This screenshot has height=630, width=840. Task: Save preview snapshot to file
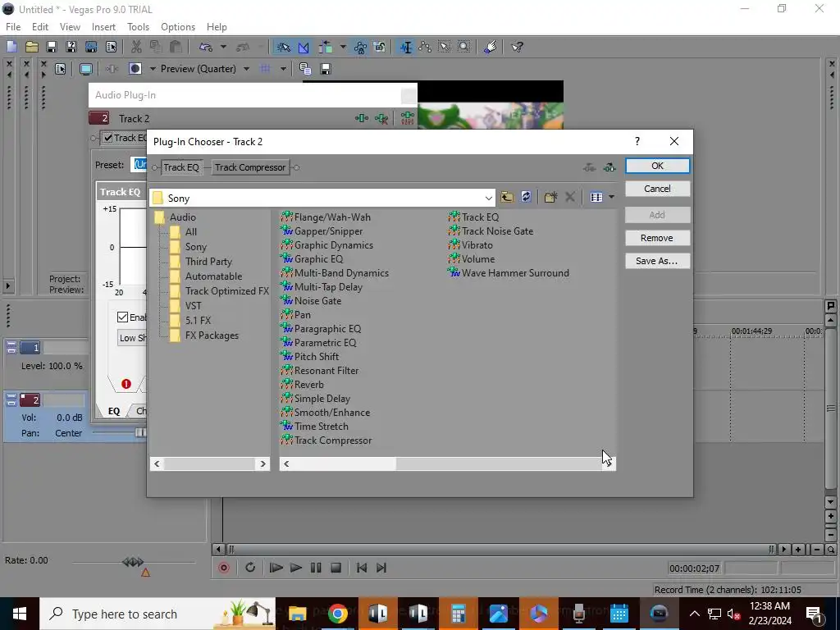325,69
